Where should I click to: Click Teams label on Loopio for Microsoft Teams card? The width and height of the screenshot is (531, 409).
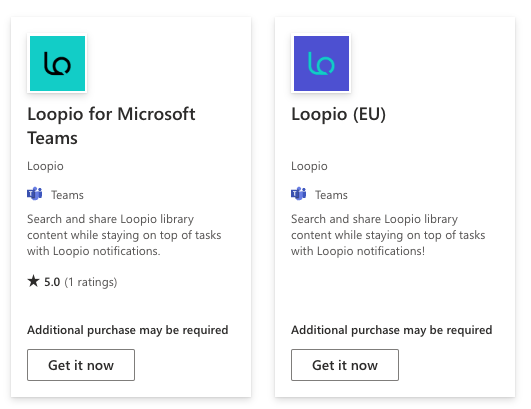click(67, 195)
